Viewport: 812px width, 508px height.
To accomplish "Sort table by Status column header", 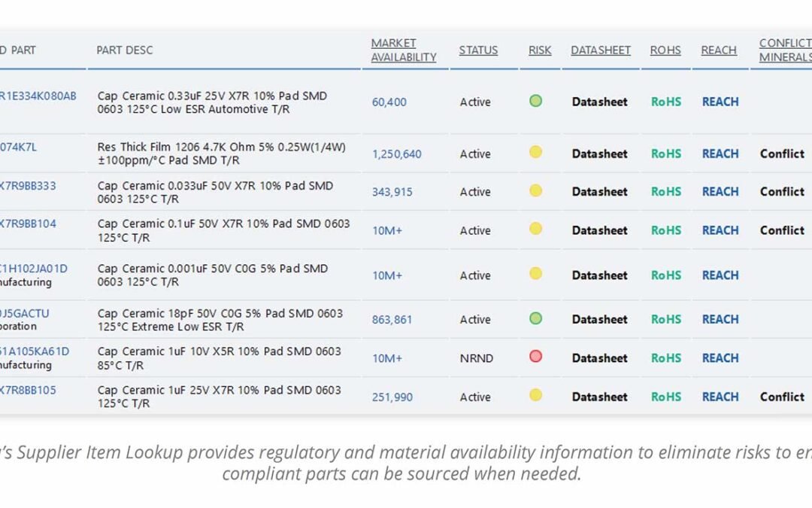I will pos(478,50).
